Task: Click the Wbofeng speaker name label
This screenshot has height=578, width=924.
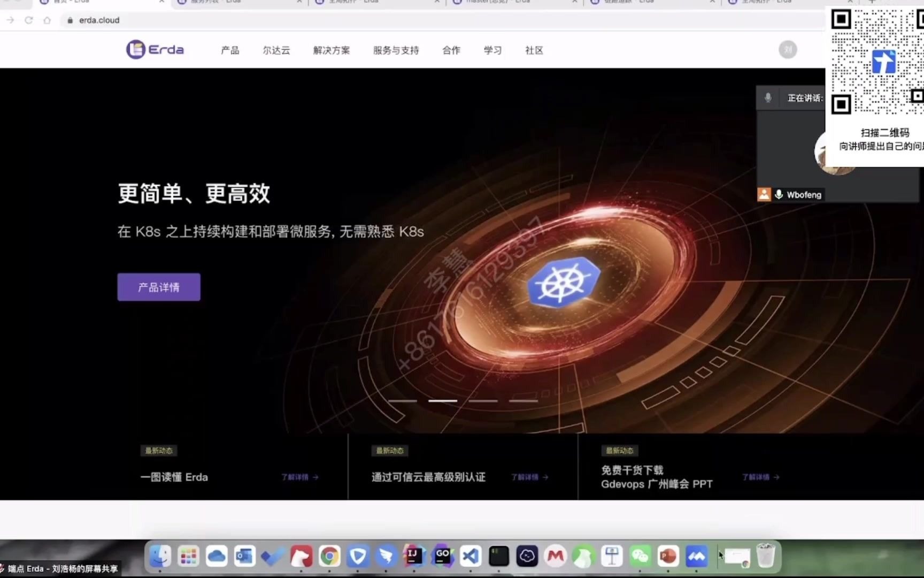Action: tap(804, 195)
